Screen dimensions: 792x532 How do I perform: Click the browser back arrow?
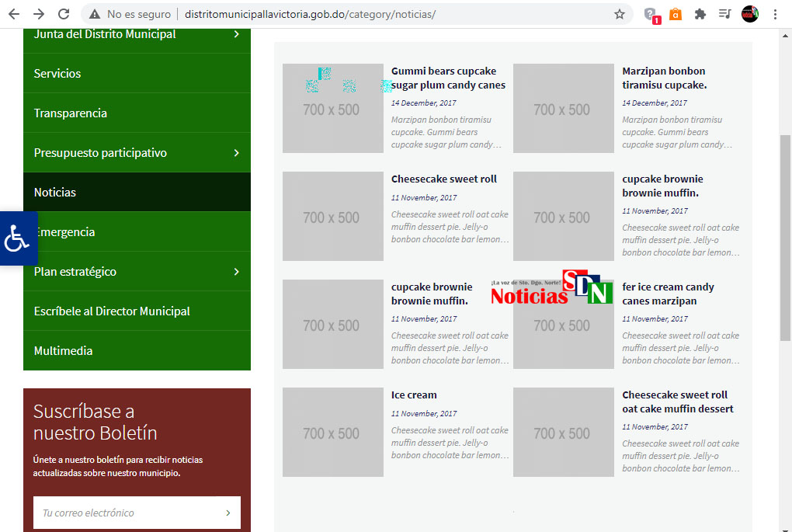[14, 14]
